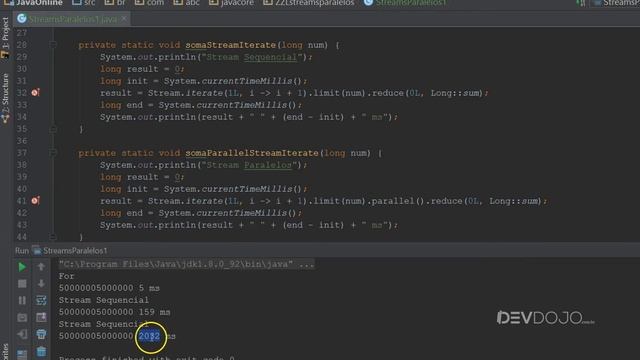The height and width of the screenshot is (360, 640).
Task: Click selected 2032 value in console
Action: pyautogui.click(x=149, y=336)
